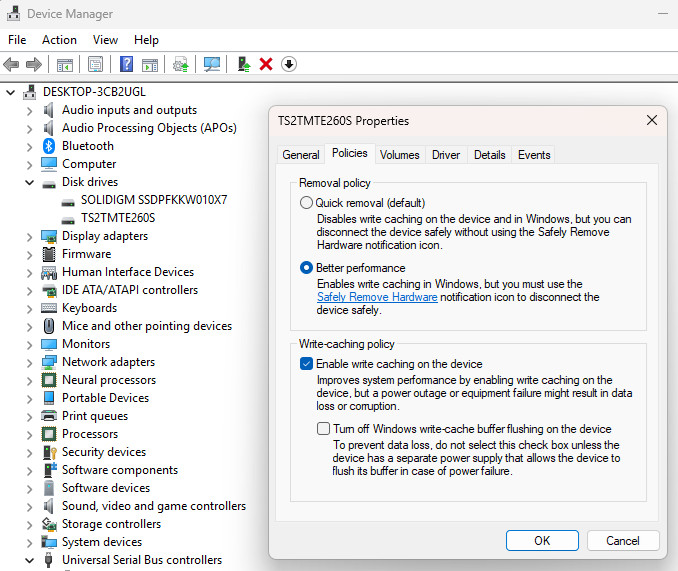Viewport: 678px width, 571px height.
Task: Check Turn off Windows write-cache buffer flushing
Action: [323, 429]
